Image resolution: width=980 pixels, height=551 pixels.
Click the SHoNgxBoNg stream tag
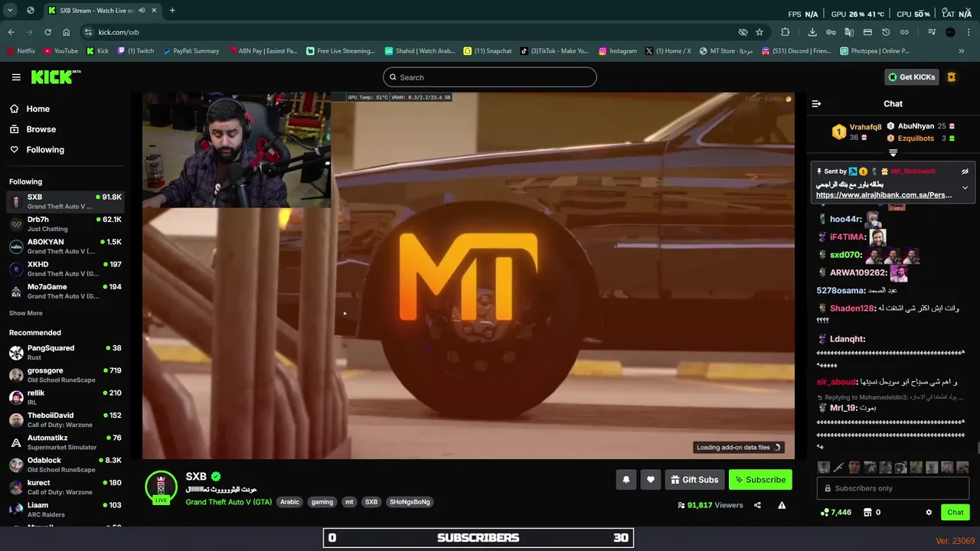[410, 502]
